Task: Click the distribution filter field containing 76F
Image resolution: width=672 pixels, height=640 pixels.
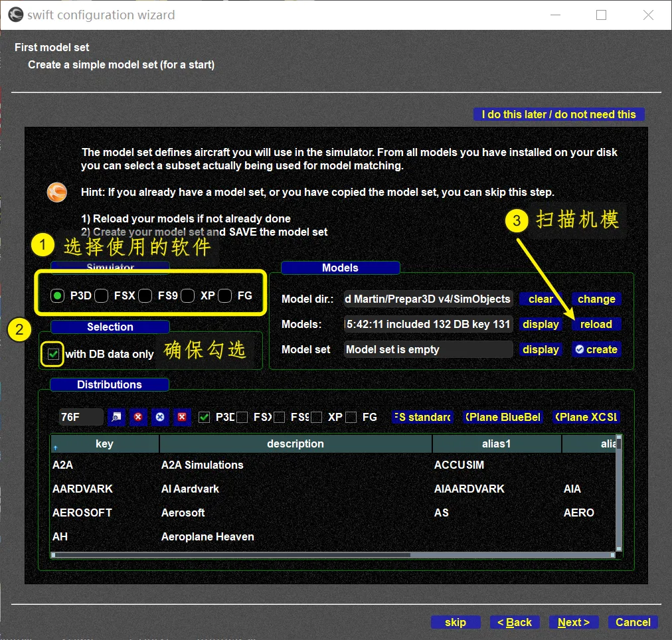Action: coord(81,417)
